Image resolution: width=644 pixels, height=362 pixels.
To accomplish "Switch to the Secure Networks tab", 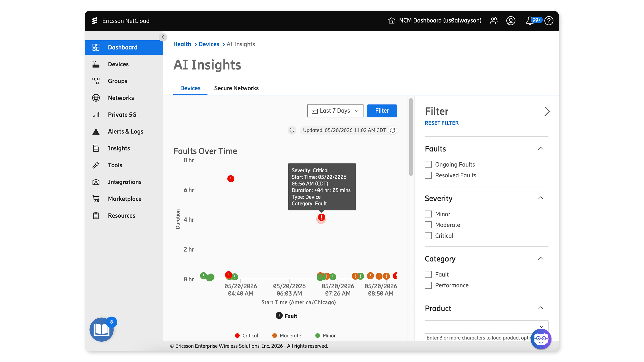I will click(x=236, y=88).
